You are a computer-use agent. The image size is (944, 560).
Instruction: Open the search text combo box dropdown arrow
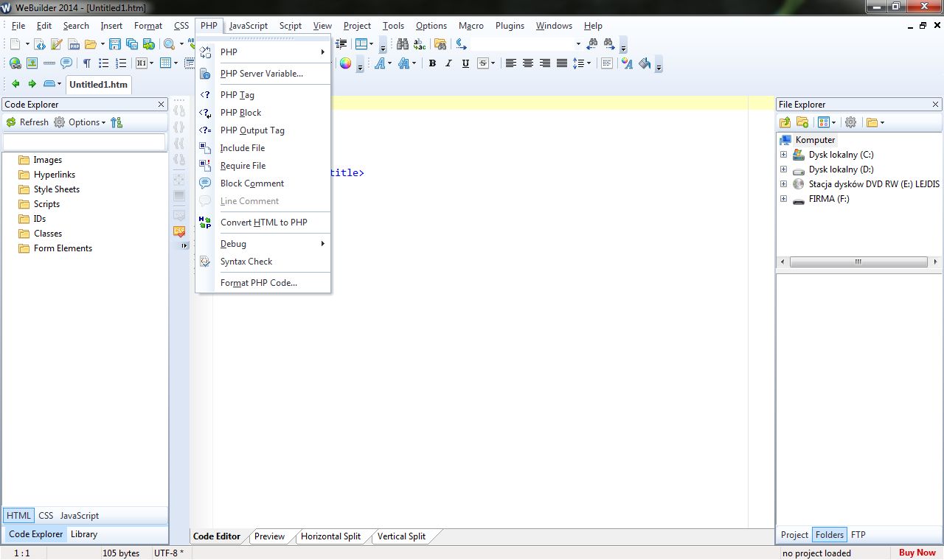point(578,44)
